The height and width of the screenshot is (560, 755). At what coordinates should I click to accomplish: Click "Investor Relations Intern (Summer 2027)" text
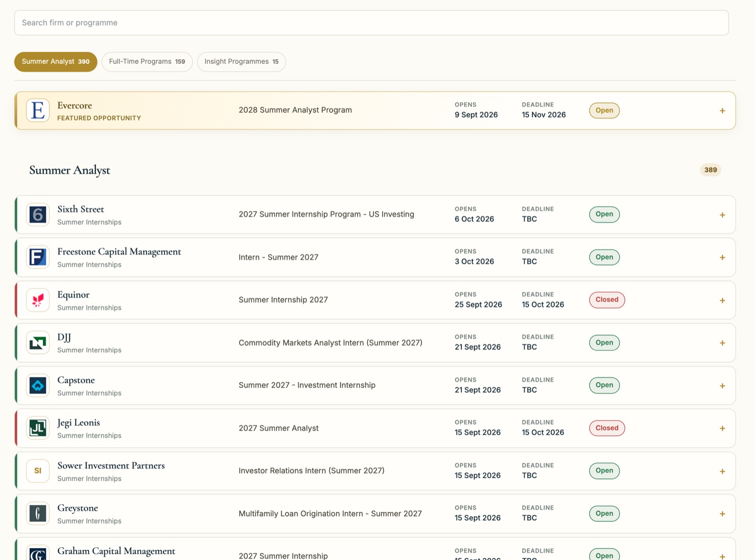pyautogui.click(x=311, y=471)
